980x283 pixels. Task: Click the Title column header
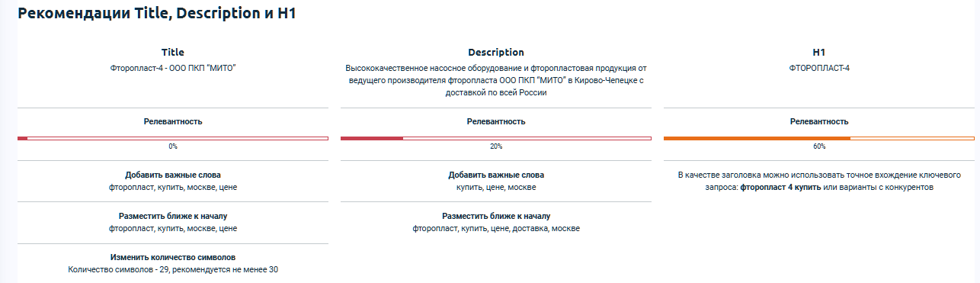pos(173,53)
